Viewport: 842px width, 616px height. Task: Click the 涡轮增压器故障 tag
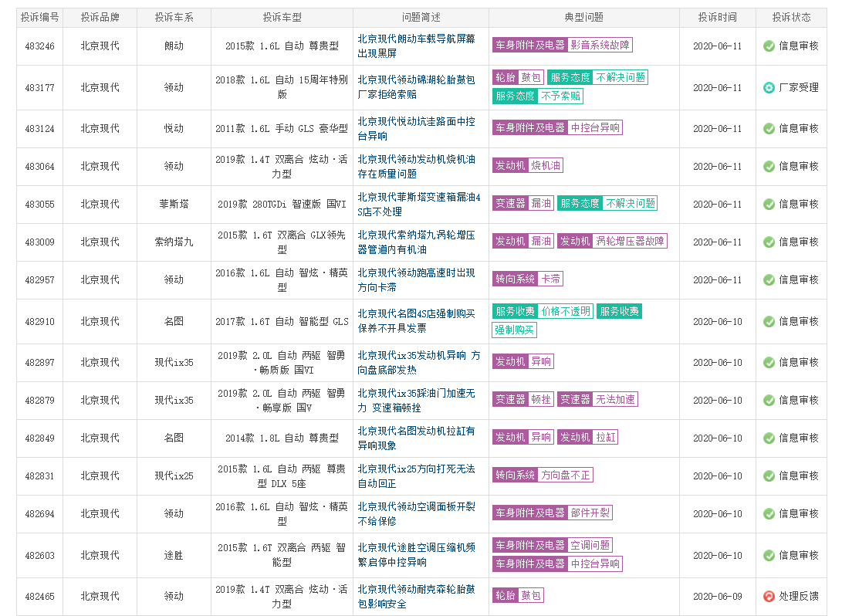(630, 241)
